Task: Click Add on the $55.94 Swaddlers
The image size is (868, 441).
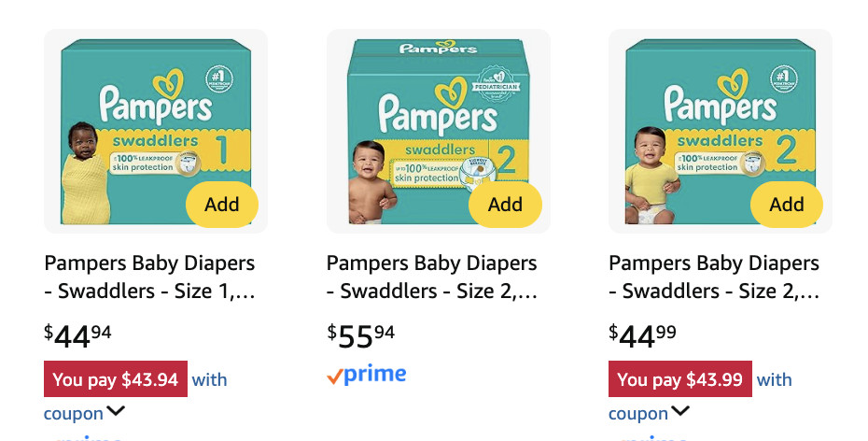Action: point(505,205)
